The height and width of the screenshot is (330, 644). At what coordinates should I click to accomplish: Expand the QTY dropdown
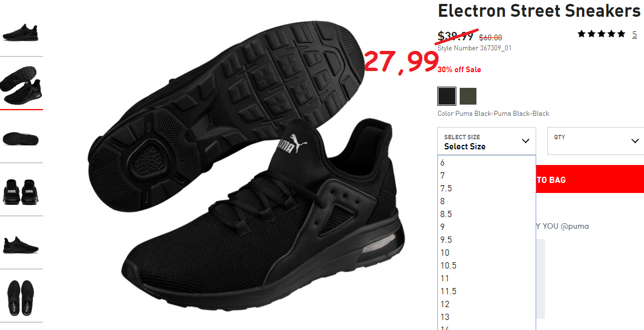[597, 141]
